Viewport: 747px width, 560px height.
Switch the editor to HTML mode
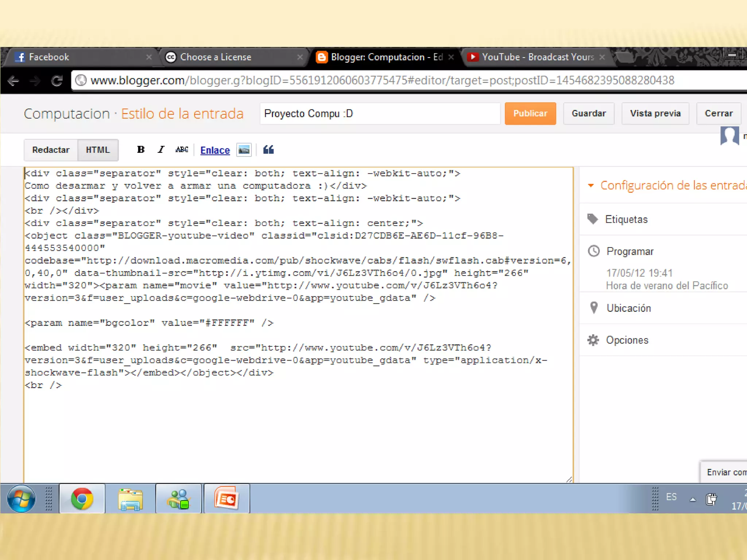(98, 150)
